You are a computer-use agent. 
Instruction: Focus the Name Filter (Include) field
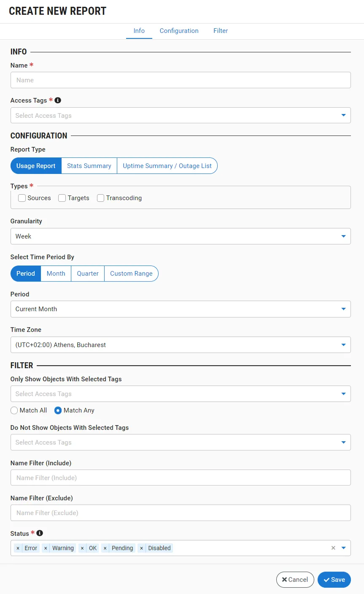pyautogui.click(x=181, y=477)
